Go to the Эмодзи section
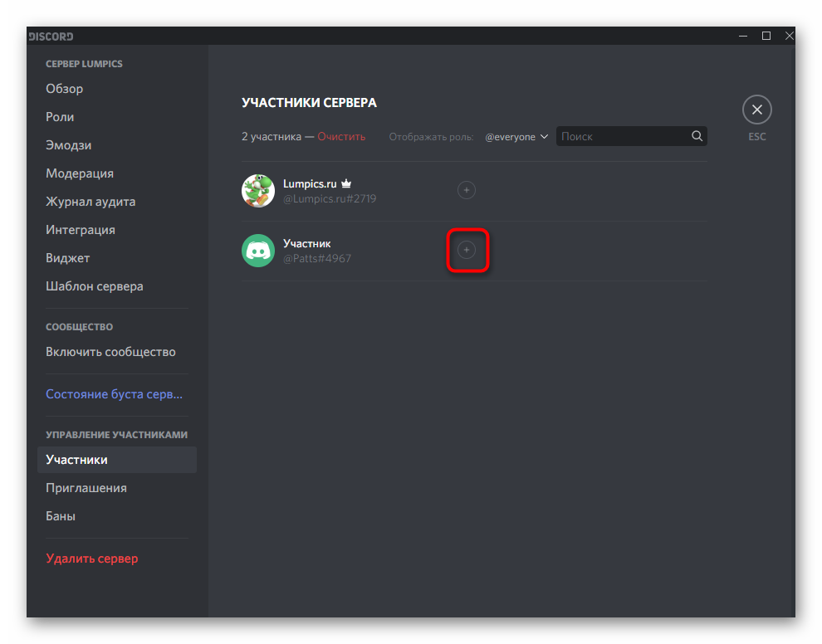Screen dimensions: 822x644 click(x=69, y=145)
